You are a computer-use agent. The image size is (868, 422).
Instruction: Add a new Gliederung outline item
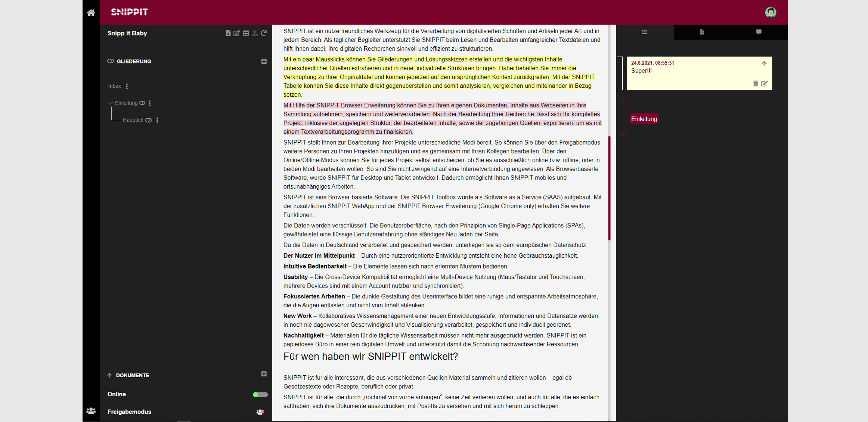tap(264, 61)
